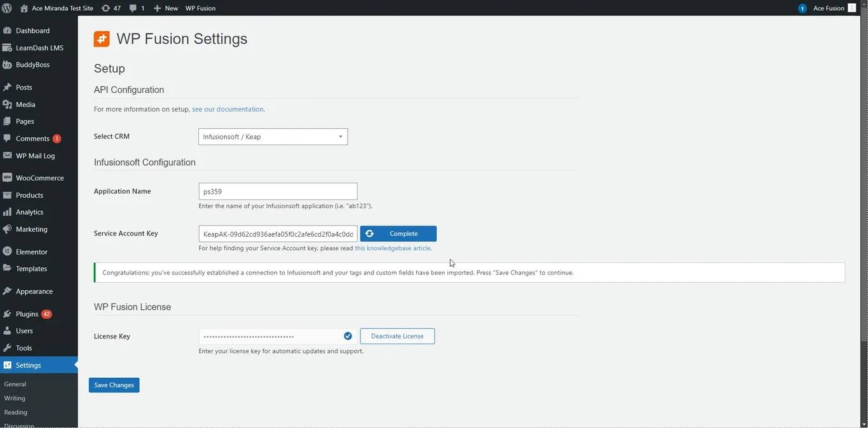Go to the Appearance menu

click(34, 291)
